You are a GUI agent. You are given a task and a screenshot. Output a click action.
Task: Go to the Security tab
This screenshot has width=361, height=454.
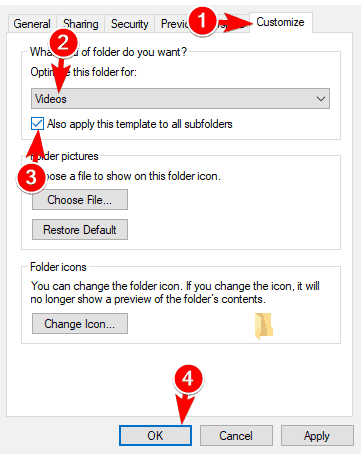[130, 24]
